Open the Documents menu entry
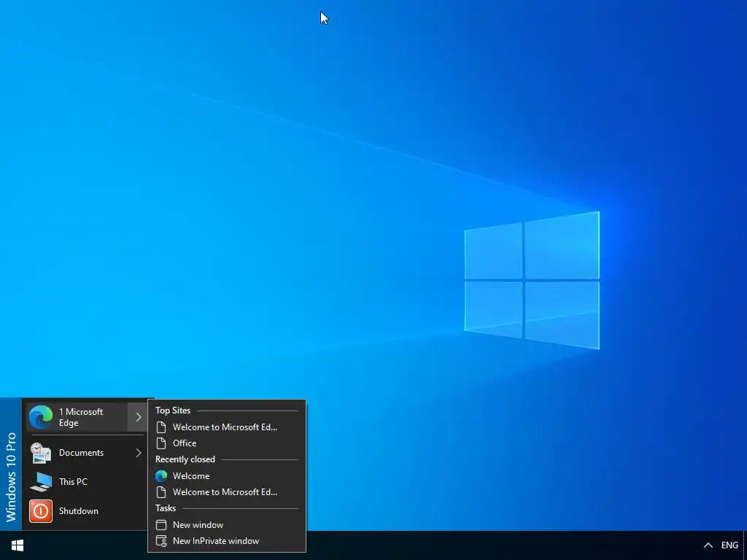This screenshot has height=560, width=747. tap(86, 452)
